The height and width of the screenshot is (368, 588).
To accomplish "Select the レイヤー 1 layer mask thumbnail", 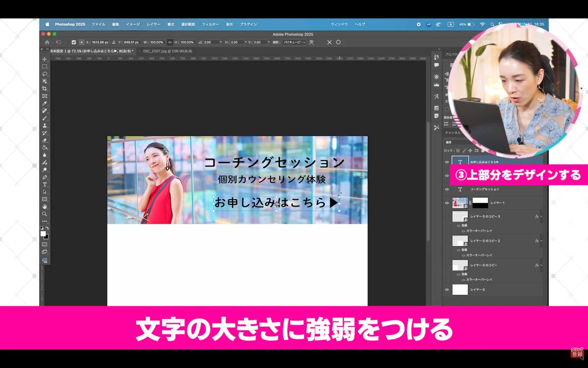I will (x=480, y=203).
